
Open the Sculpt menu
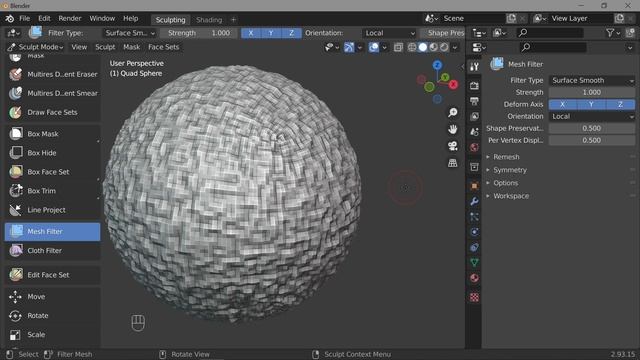click(x=105, y=47)
